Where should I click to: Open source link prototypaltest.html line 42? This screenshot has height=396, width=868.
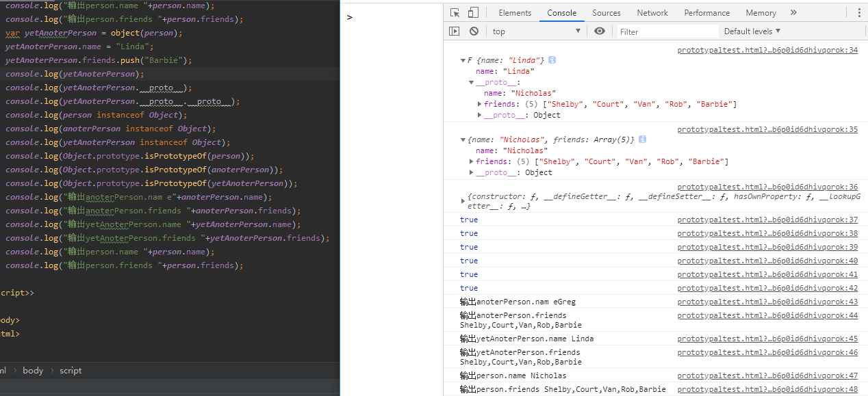click(767, 288)
